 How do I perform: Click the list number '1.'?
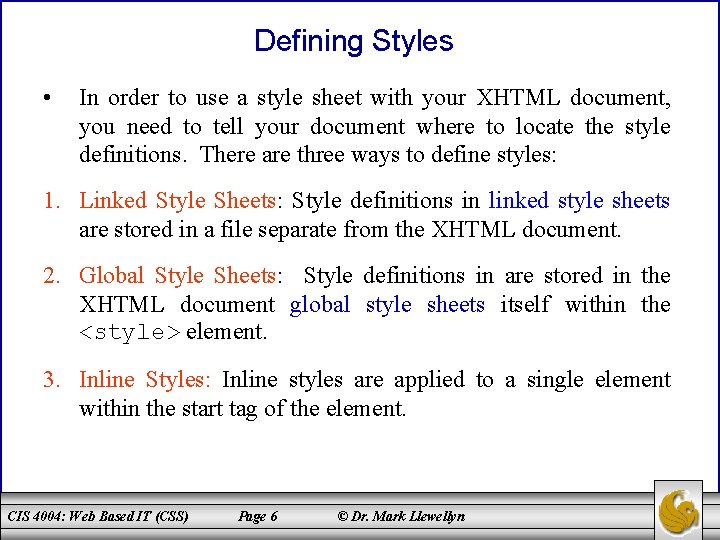tap(52, 201)
